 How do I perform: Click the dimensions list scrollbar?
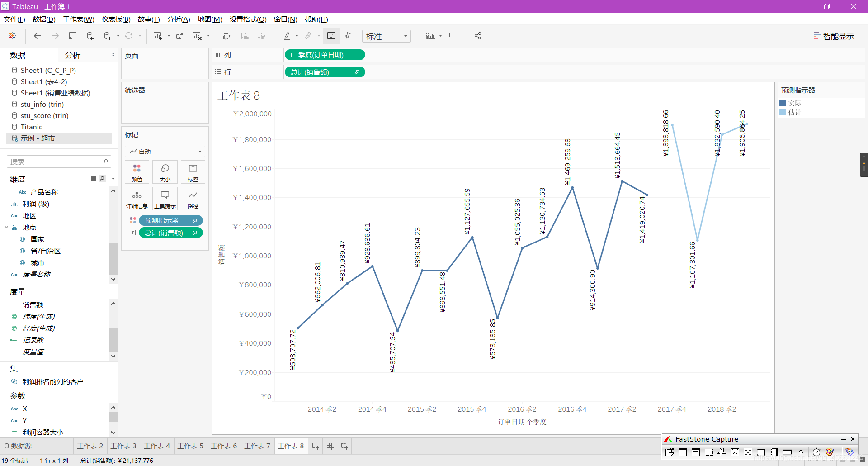click(113, 258)
